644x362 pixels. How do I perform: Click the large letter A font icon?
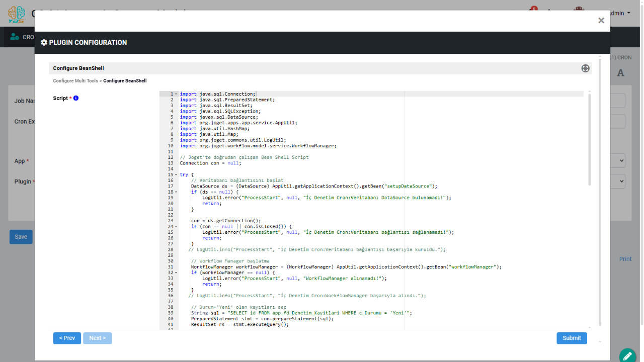pos(620,73)
